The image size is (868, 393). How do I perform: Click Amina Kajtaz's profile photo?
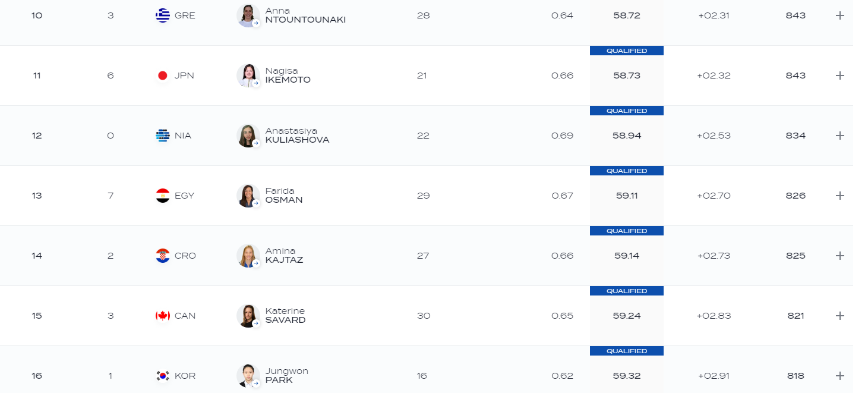(x=248, y=256)
